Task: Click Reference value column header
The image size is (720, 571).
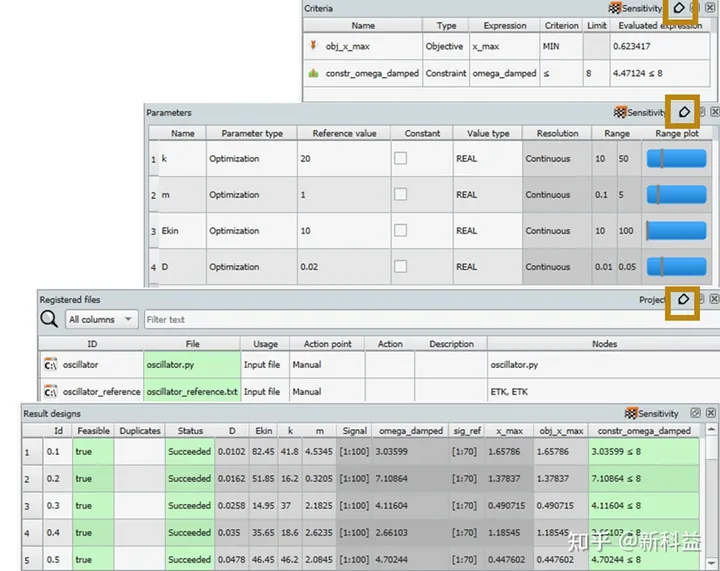Action: 344,133
